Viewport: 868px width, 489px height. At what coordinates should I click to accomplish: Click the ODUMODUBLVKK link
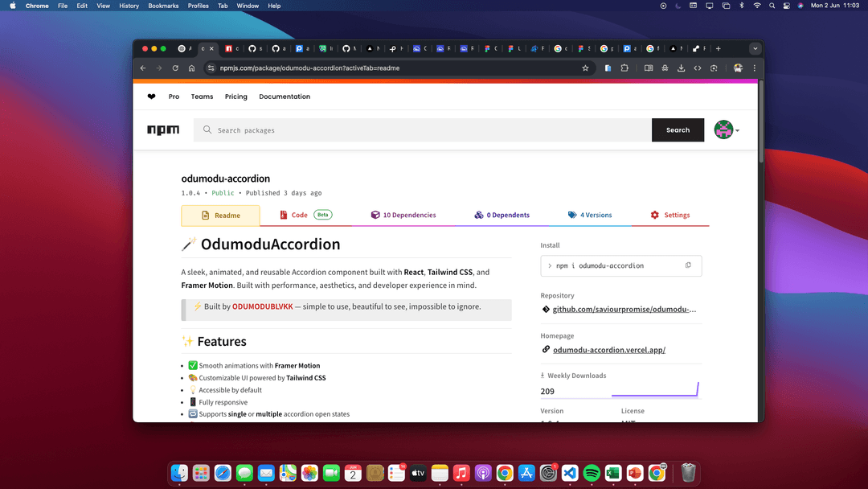(262, 306)
